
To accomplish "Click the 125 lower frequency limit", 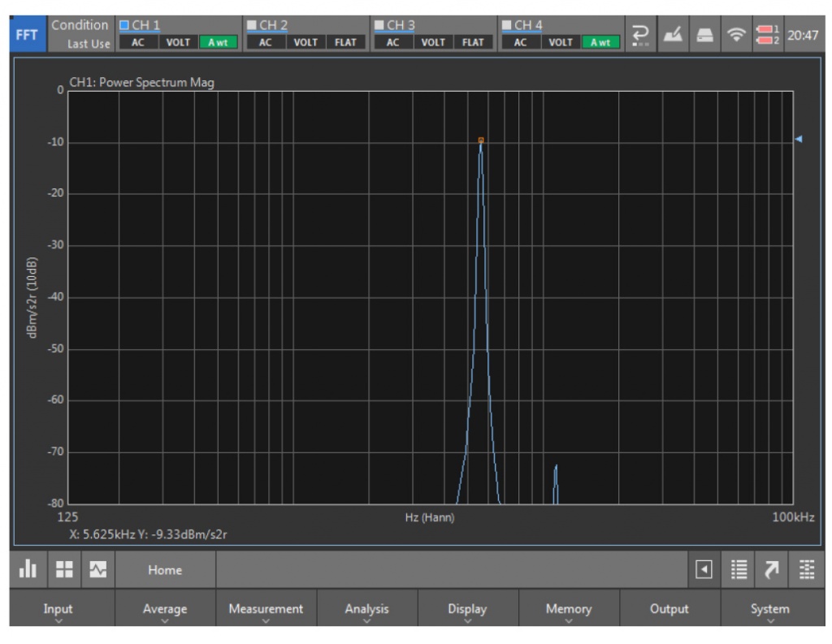I will tap(67, 517).
